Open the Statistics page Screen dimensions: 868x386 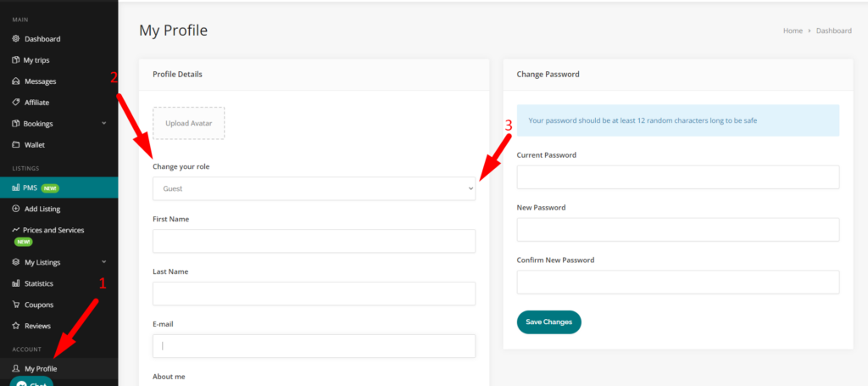(x=39, y=283)
